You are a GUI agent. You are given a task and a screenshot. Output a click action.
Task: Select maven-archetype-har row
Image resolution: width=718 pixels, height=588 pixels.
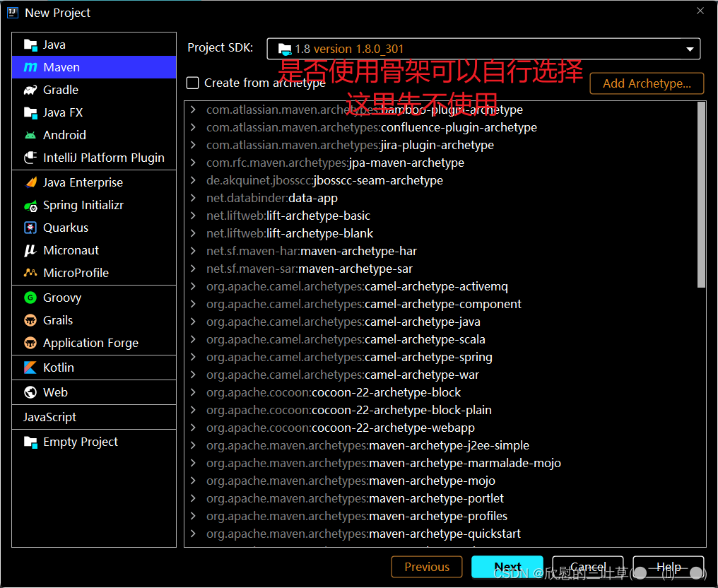tap(442, 251)
